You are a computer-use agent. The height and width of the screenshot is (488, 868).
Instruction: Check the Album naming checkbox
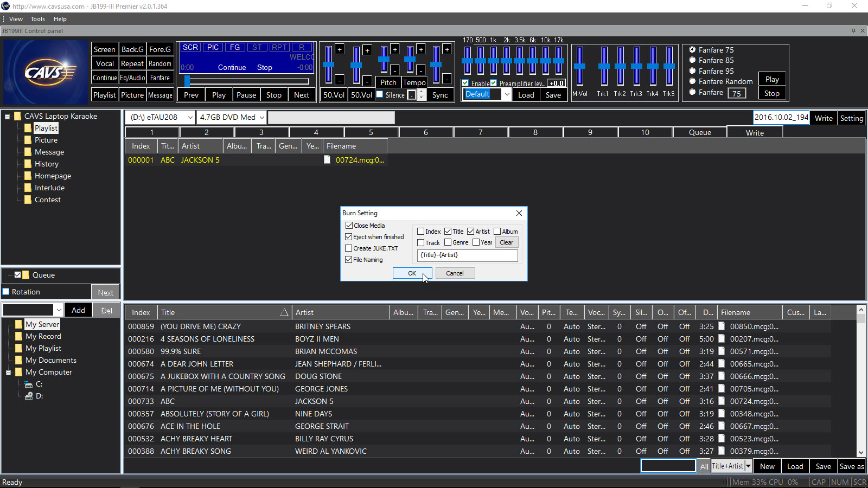497,232
